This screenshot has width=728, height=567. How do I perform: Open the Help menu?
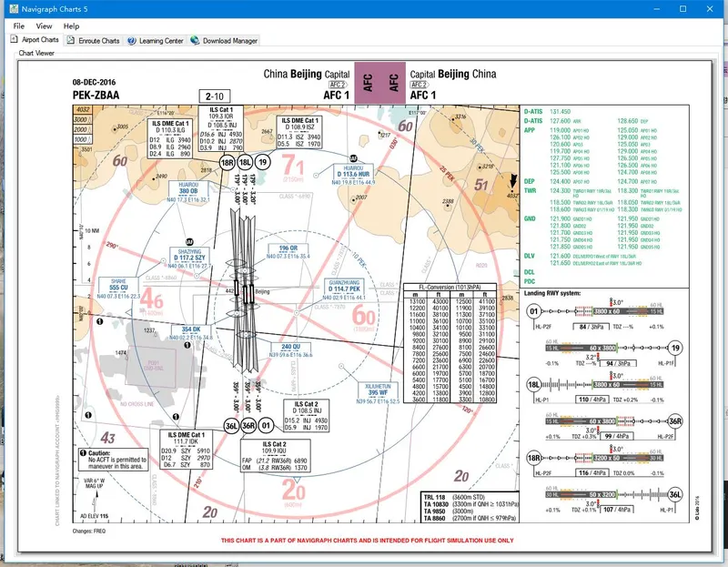72,26
